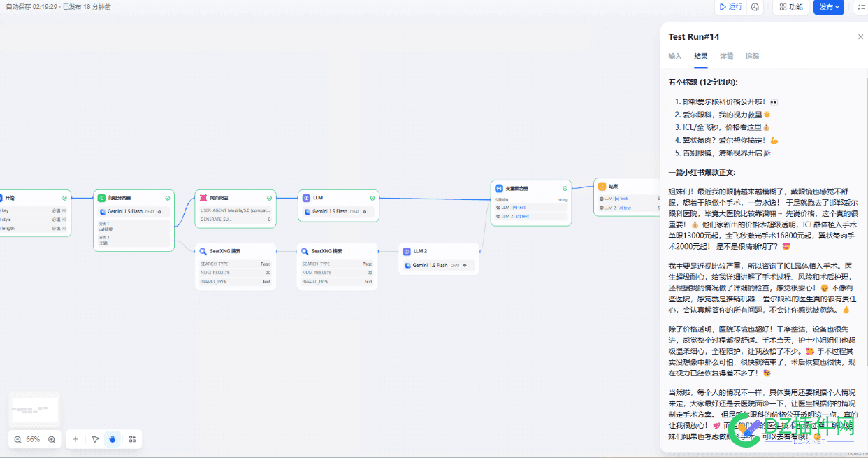
Task: Select the classifier node title
Action: pyautogui.click(x=119, y=198)
